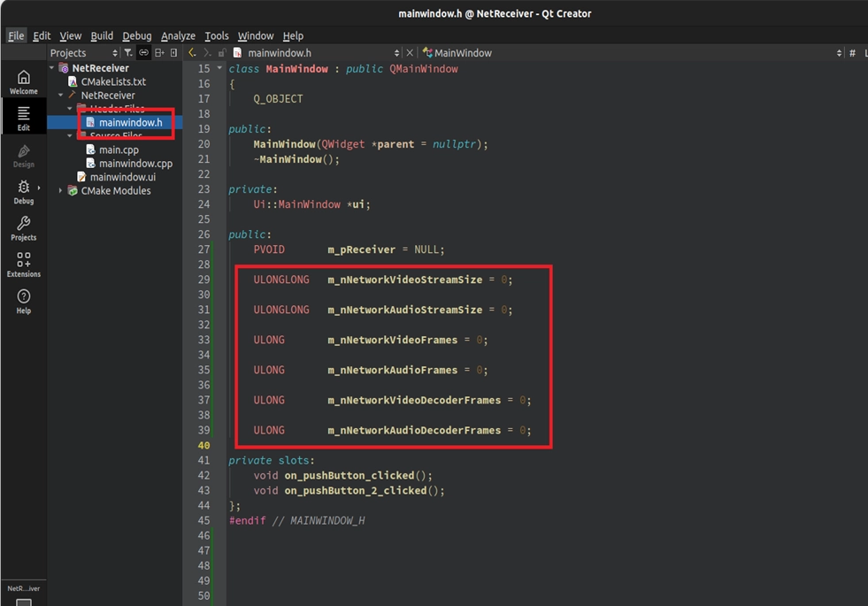
Task: Click on_pushButton_2_clicked slot declaration
Action: 356,490
